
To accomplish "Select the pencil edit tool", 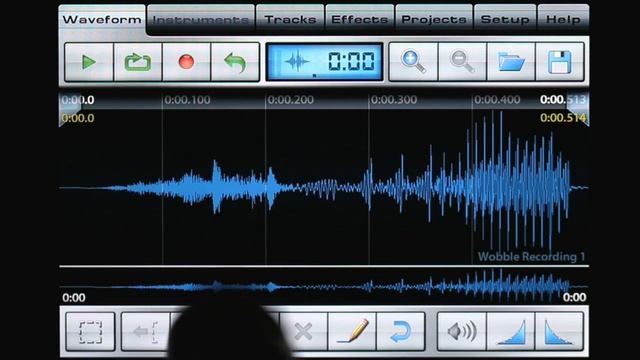I will (x=352, y=331).
